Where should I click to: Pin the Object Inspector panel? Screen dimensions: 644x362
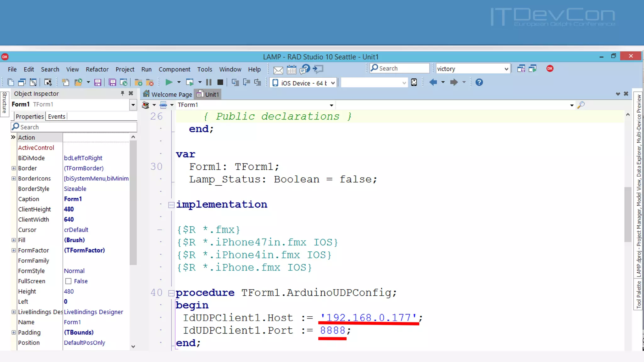pos(122,93)
